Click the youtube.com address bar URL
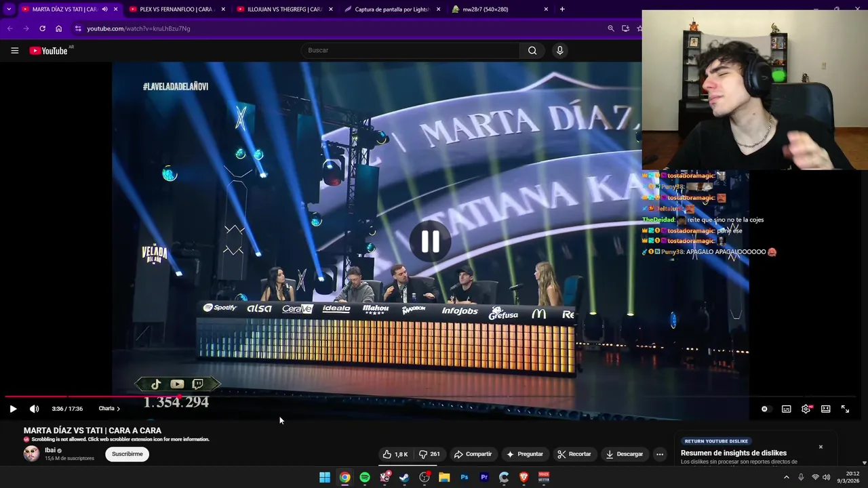Viewport: 868px width, 488px height. tap(138, 28)
